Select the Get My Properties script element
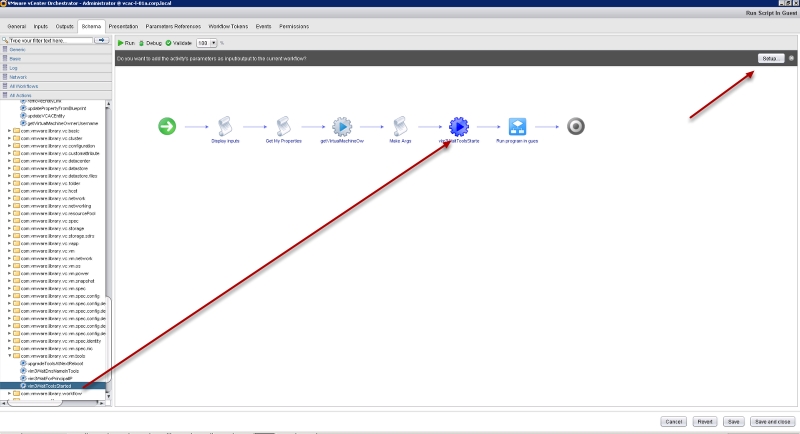 tap(283, 126)
